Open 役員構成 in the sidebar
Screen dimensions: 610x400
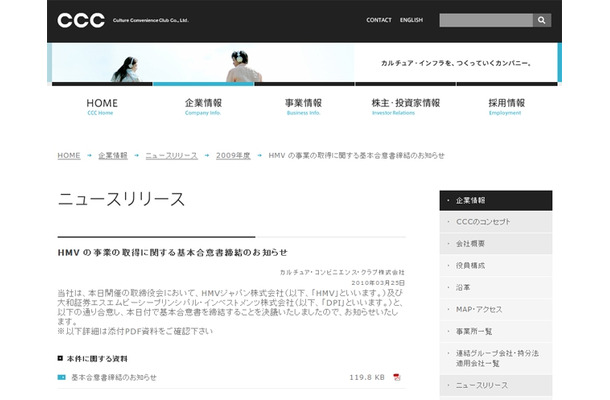496,265
